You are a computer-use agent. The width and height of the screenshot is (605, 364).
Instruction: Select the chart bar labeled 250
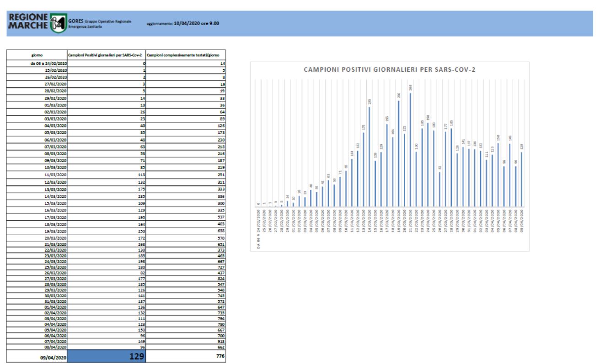(398, 153)
